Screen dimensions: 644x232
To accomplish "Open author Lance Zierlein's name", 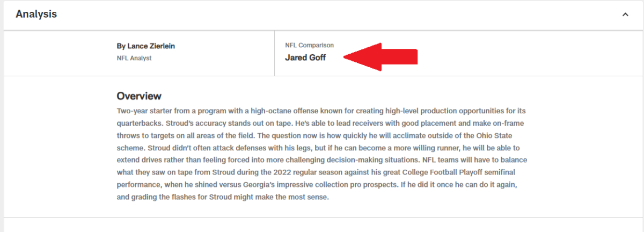I will point(146,46).
